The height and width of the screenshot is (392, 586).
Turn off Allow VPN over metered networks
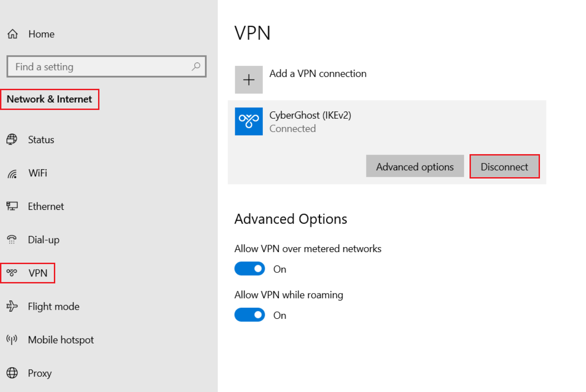point(249,269)
